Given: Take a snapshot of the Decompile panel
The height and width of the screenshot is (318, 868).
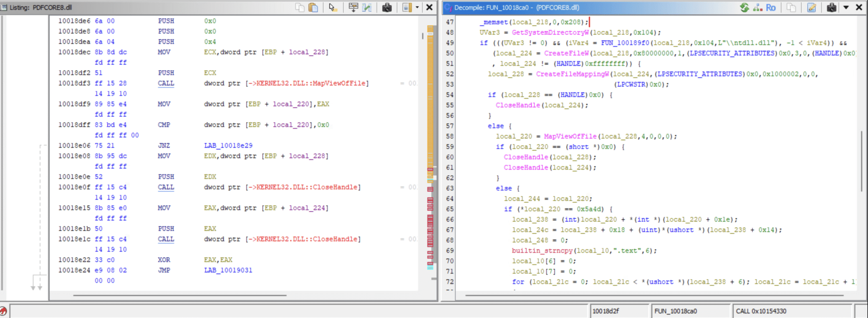Looking at the screenshot, I should tap(831, 8).
